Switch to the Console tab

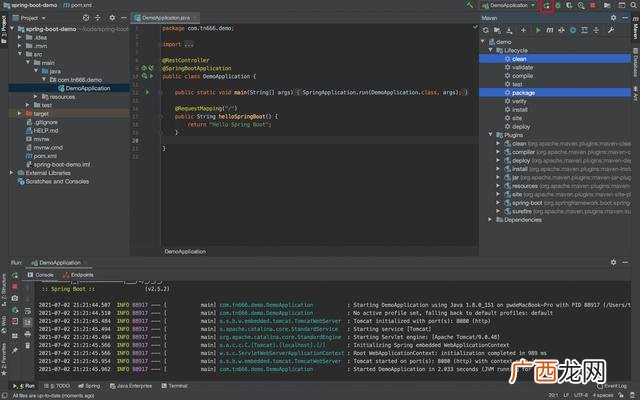tap(40, 275)
